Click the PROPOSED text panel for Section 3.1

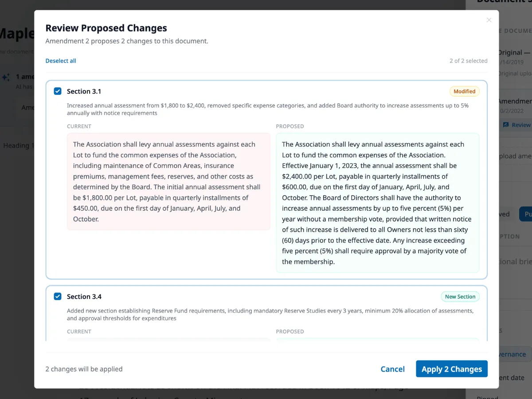[x=377, y=203]
